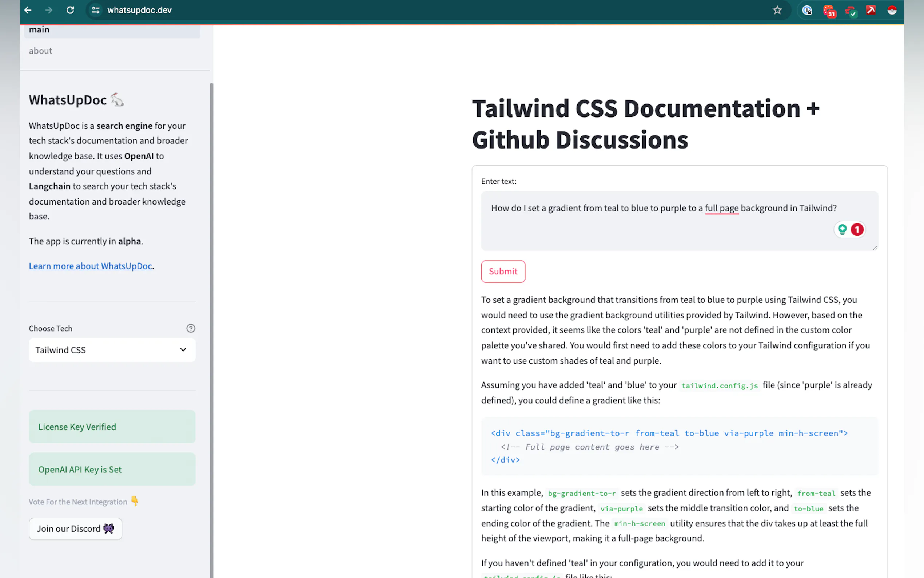Follow Learn more about WhatsUpDoc link
This screenshot has height=578, width=924.
click(x=91, y=266)
